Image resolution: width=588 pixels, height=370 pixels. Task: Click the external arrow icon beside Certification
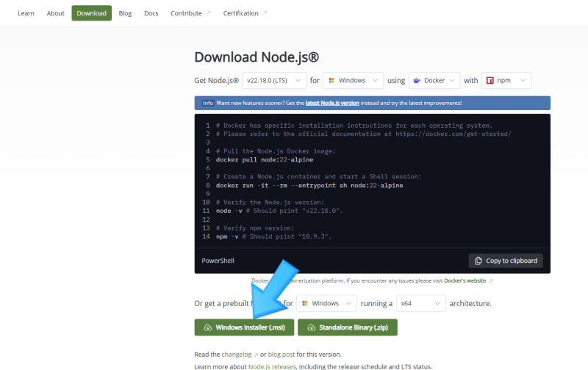(x=265, y=13)
